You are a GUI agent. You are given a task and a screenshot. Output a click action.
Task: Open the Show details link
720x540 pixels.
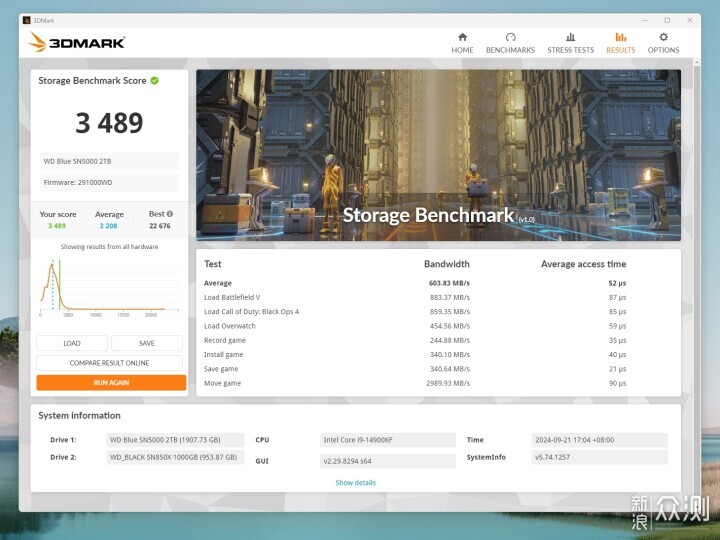(x=355, y=483)
